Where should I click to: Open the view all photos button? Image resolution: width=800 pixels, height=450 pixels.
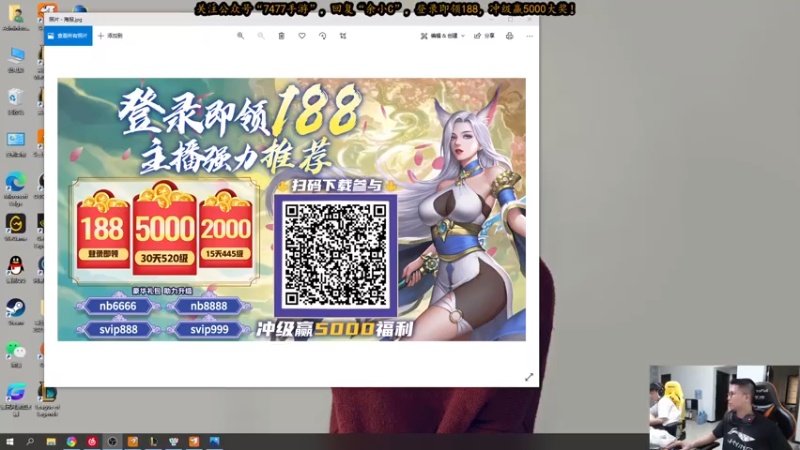pyautogui.click(x=68, y=36)
